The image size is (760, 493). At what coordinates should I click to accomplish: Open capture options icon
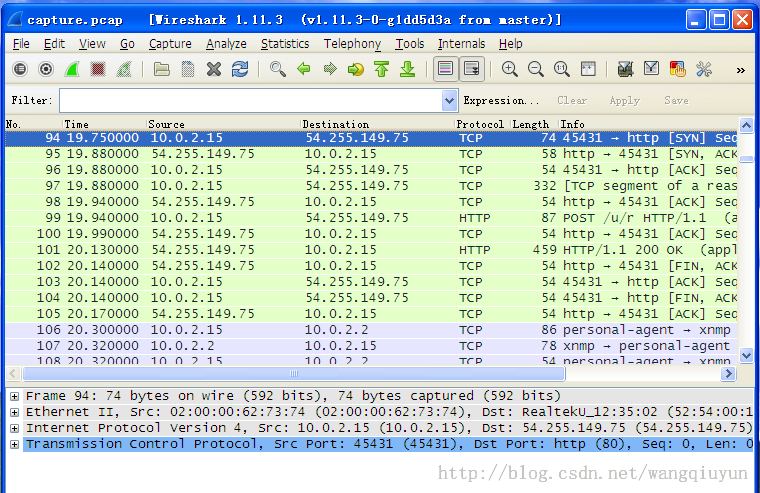coord(46,69)
